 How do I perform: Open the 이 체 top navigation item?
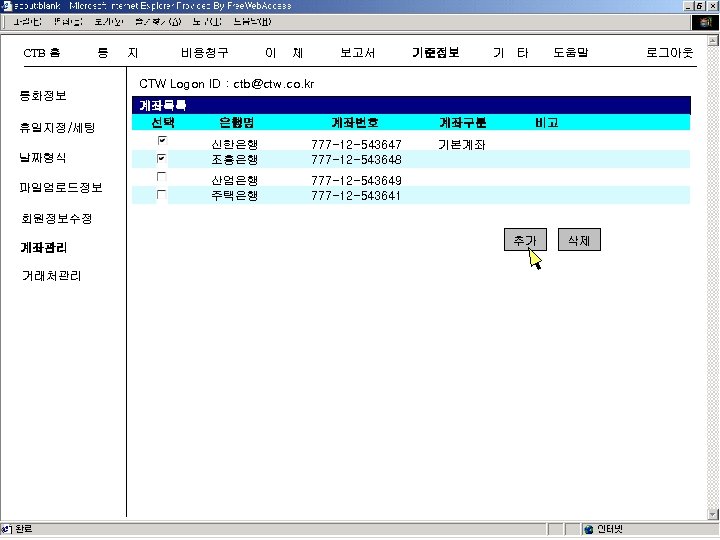click(284, 53)
